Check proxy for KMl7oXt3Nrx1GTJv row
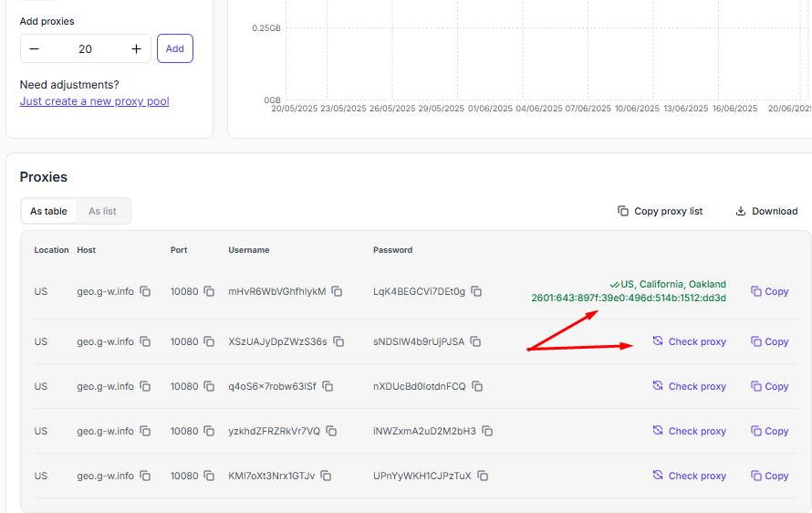Screen dimensions: 812x513 (x=689, y=476)
